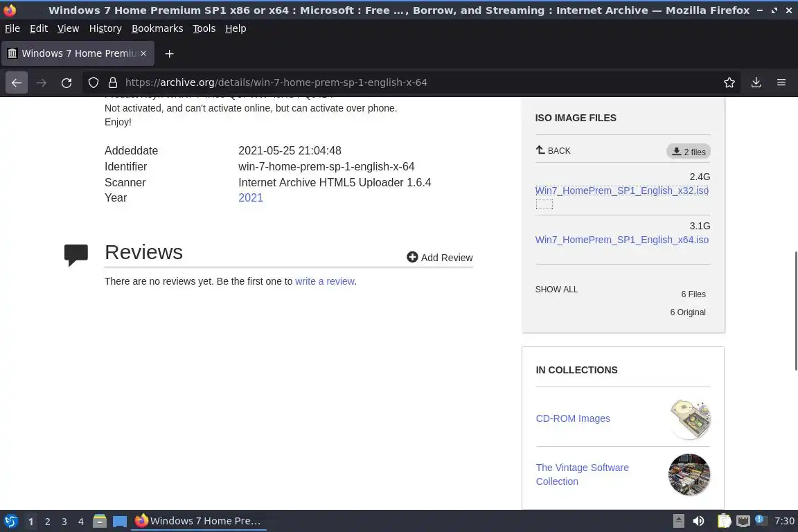Click the write a review link

point(325,281)
